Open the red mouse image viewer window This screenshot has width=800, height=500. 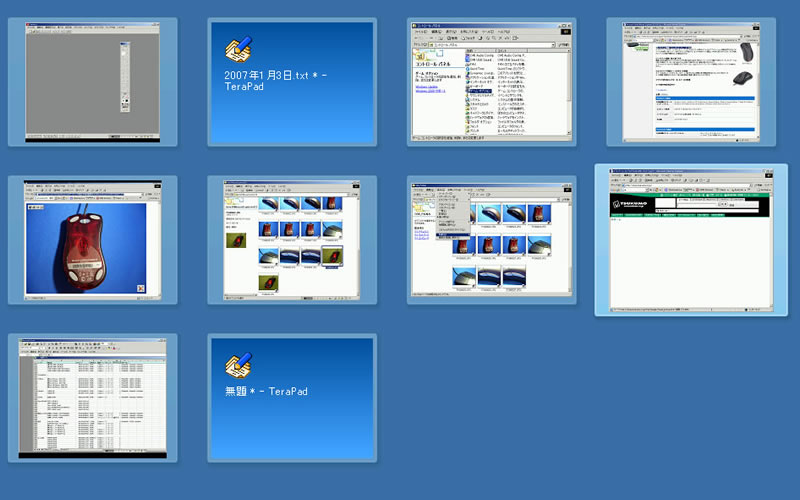pos(92,240)
